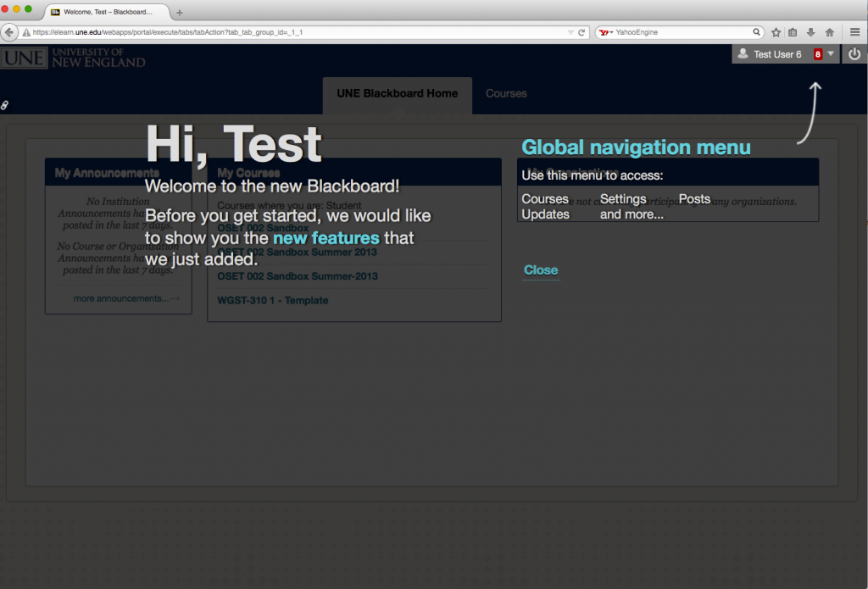This screenshot has height=589, width=868.
Task: Click the My Courses module header
Action: 354,173
